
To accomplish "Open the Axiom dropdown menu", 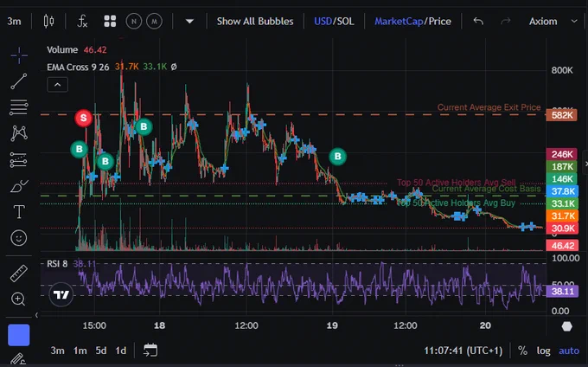I will point(553,22).
